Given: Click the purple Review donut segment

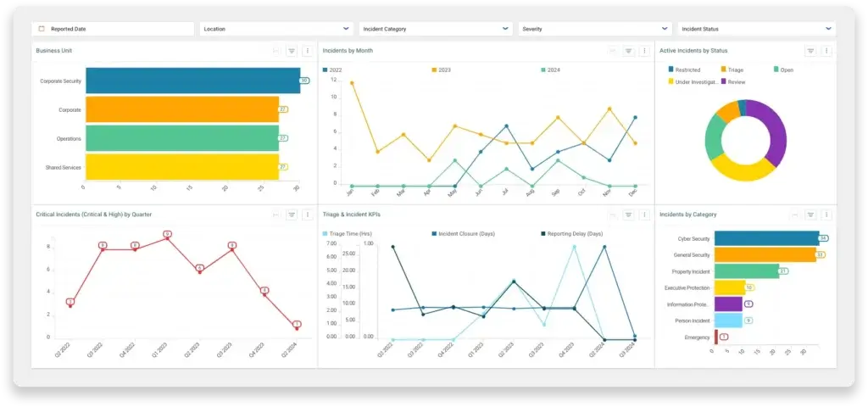Looking at the screenshot, I should tap(770, 131).
